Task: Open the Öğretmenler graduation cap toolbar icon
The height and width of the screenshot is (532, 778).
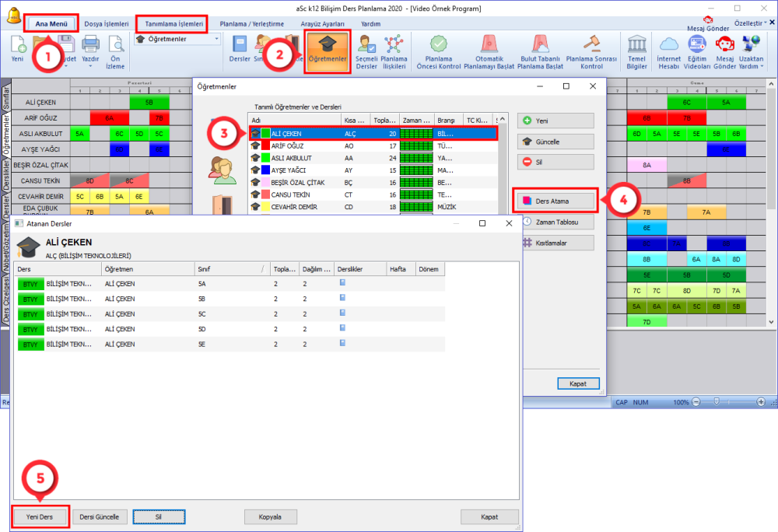Action: pyautogui.click(x=328, y=51)
